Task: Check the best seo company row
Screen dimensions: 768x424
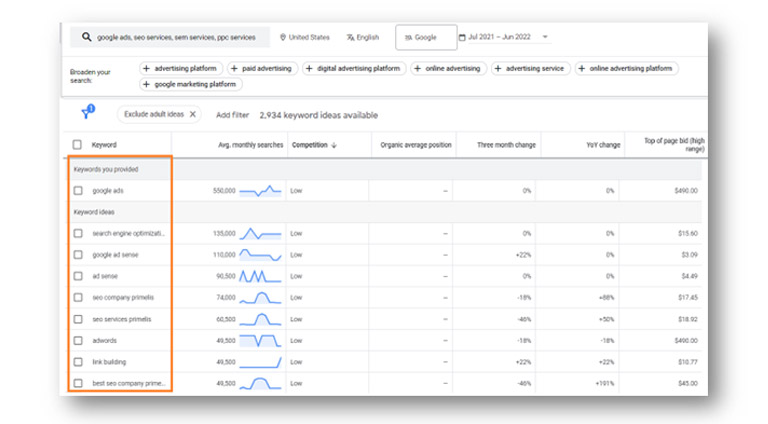Action: point(78,383)
